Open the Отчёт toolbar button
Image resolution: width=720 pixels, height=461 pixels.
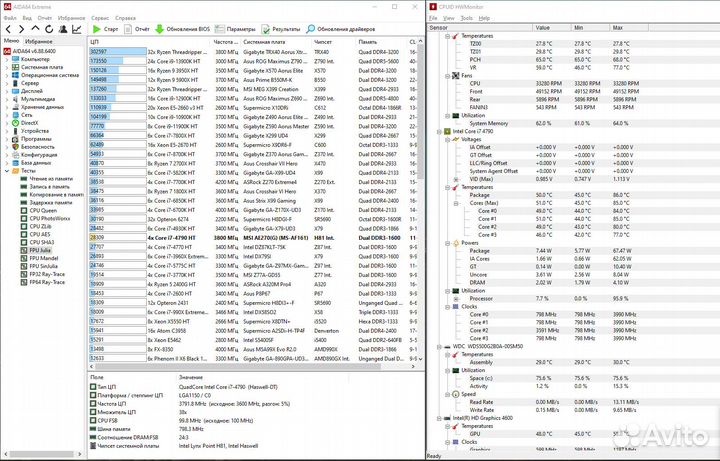click(136, 29)
